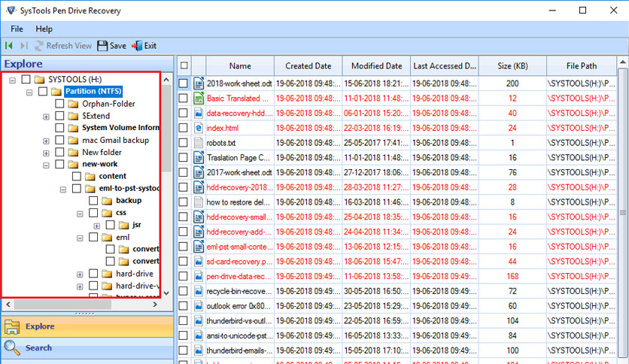629x364 pixels.
Task: Collapse the new-work folder node
Action: coord(46,165)
